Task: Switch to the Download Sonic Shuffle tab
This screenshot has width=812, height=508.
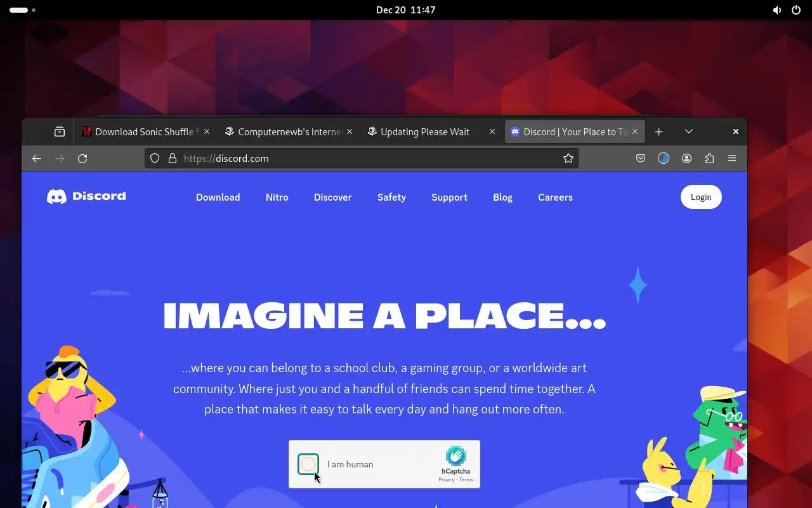Action: pyautogui.click(x=146, y=131)
